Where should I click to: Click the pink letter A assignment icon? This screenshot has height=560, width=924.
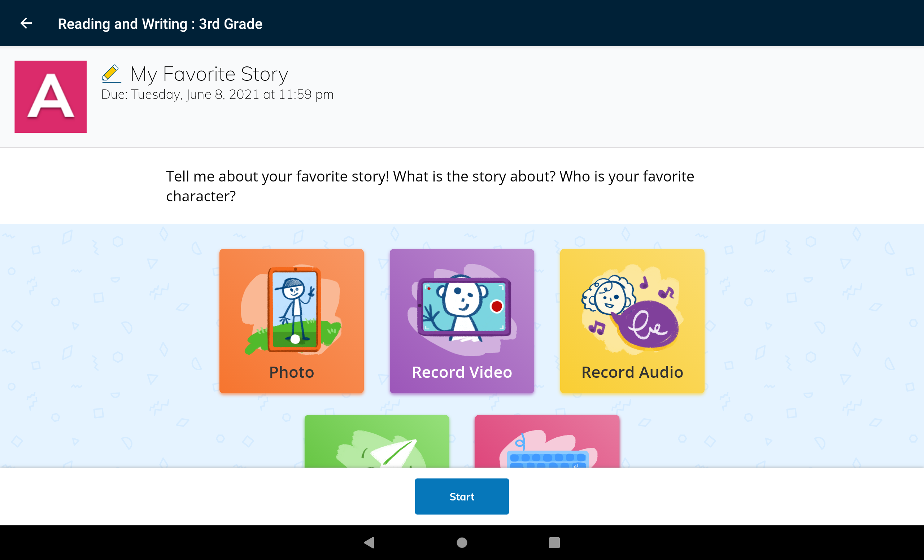(51, 97)
